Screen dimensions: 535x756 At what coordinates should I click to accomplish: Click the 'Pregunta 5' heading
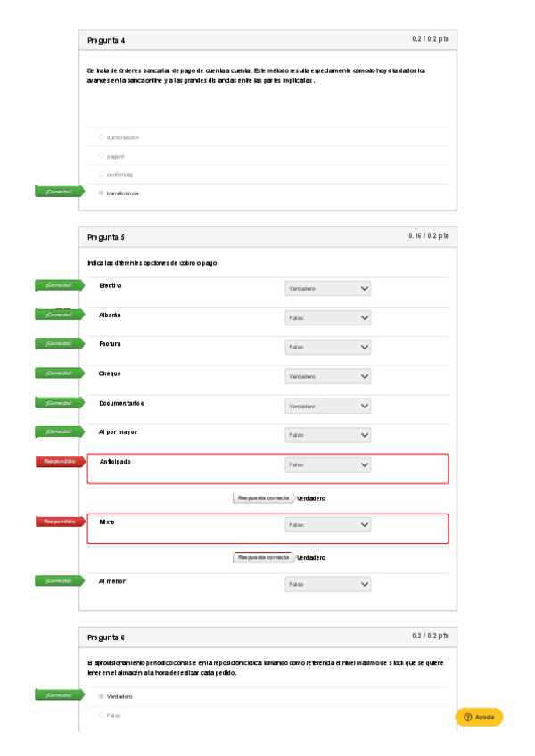tap(106, 237)
